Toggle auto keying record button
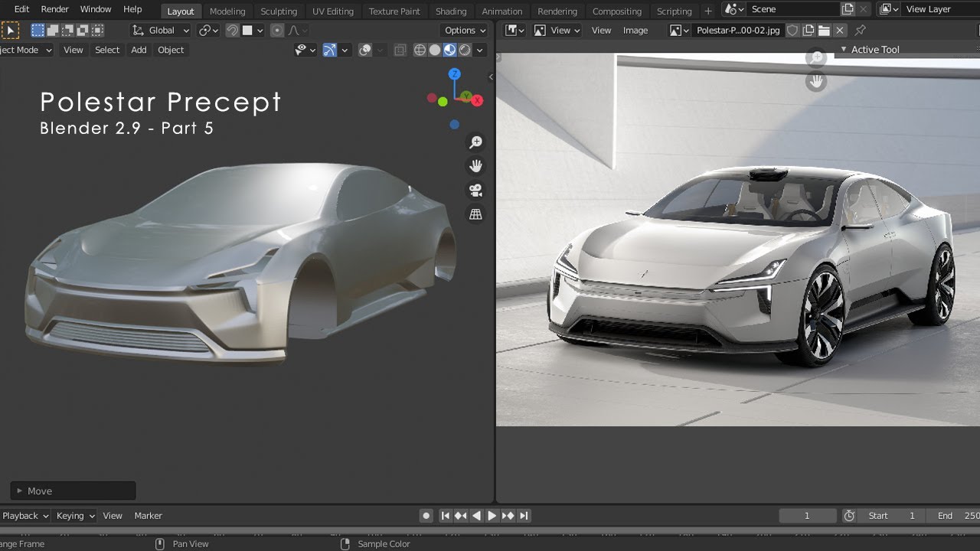The height and width of the screenshot is (551, 980). click(x=426, y=516)
